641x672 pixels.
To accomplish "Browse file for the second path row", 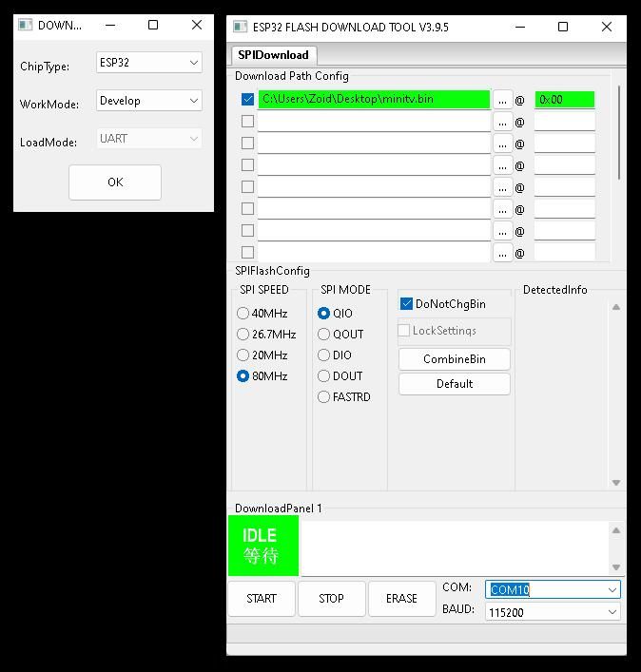I will click(x=502, y=123).
